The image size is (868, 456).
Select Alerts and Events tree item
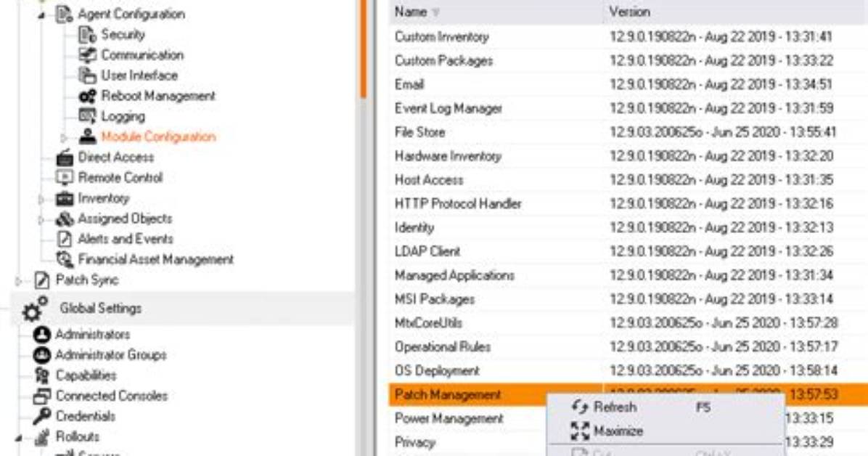tap(126, 239)
